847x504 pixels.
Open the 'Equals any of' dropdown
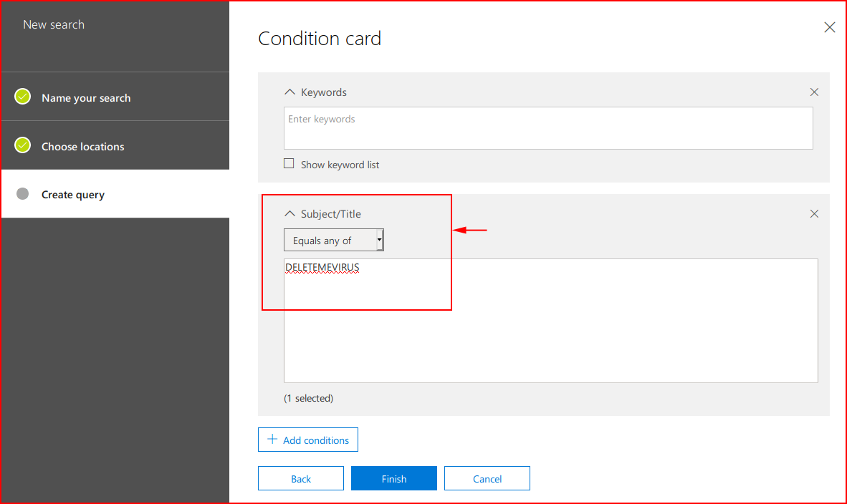point(334,240)
